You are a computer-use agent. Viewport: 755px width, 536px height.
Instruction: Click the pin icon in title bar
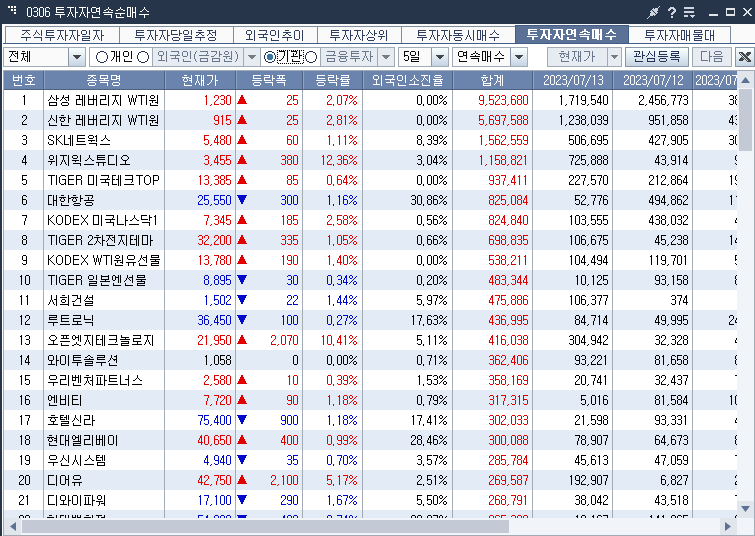653,12
